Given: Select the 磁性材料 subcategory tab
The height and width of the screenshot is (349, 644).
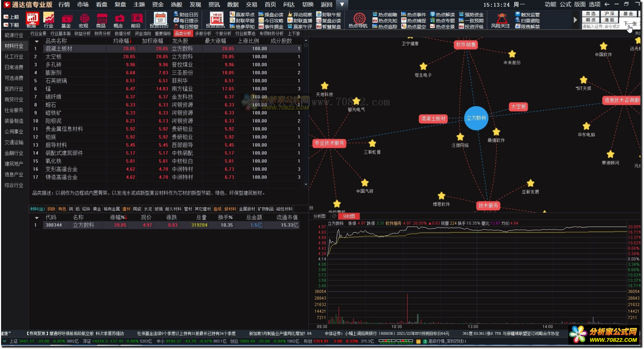Looking at the screenshot, I should tap(285, 209).
